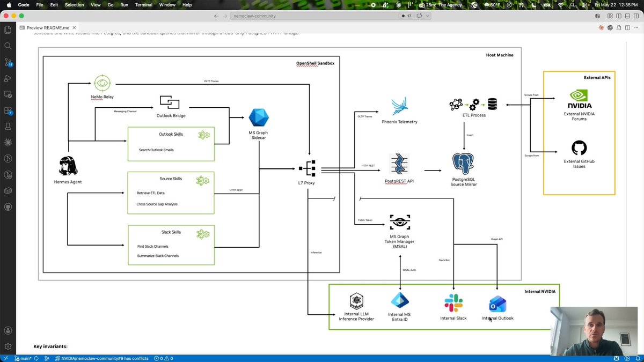Open the Run menu
The image size is (644, 362).
[124, 5]
